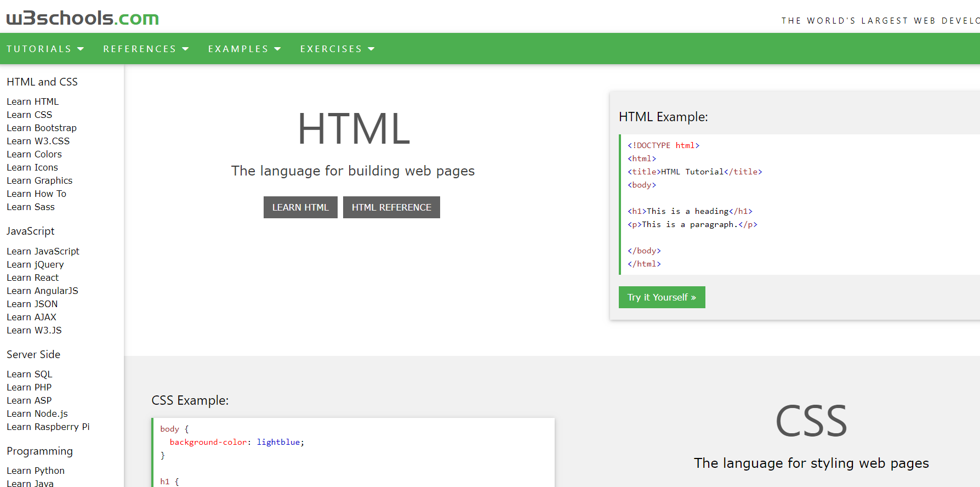Click the HTML and CSS sidebar heading
This screenshot has height=487, width=980.
[x=42, y=82]
